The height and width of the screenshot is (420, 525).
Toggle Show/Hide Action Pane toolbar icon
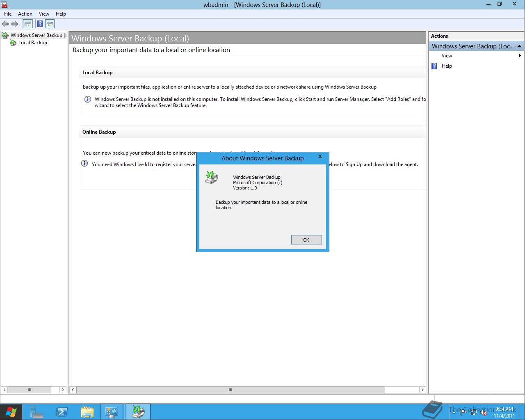(50, 24)
